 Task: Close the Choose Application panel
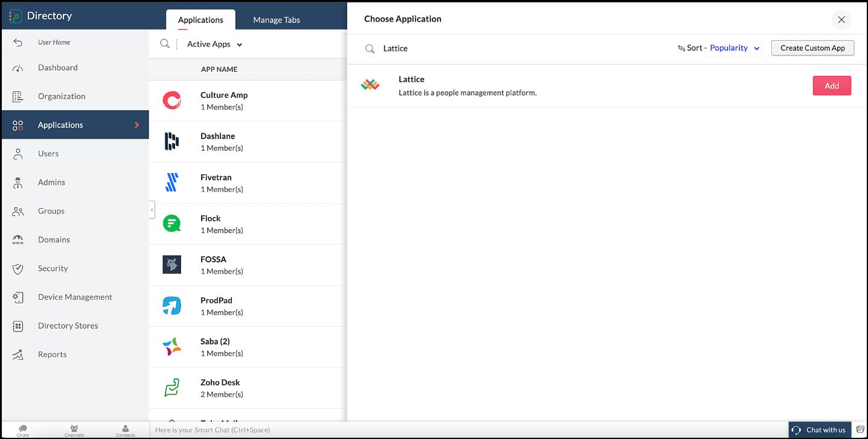point(841,19)
